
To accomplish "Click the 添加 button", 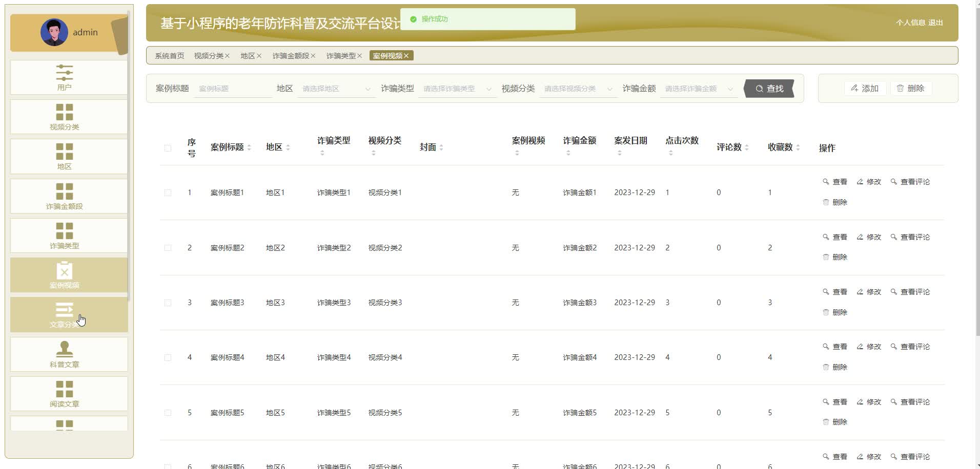I will coord(865,89).
